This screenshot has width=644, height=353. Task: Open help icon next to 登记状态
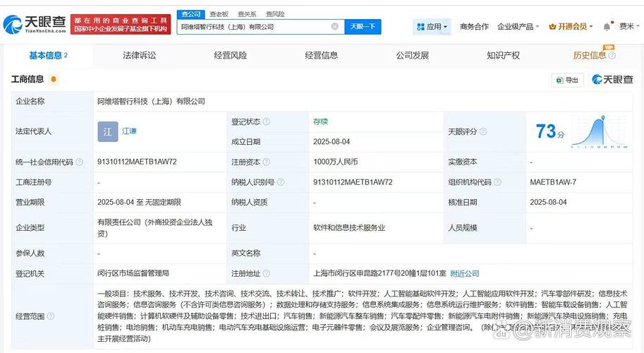tap(267, 121)
